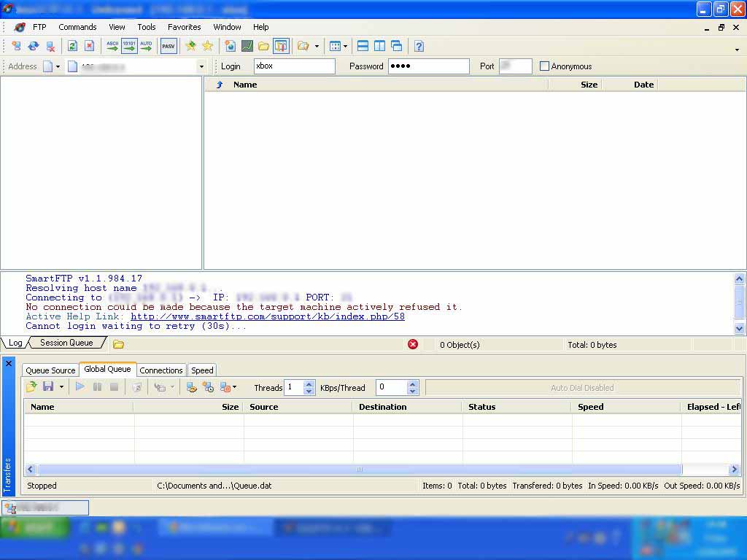Tile windows horizontally icon
This screenshot has height=560, width=747.
[363, 46]
